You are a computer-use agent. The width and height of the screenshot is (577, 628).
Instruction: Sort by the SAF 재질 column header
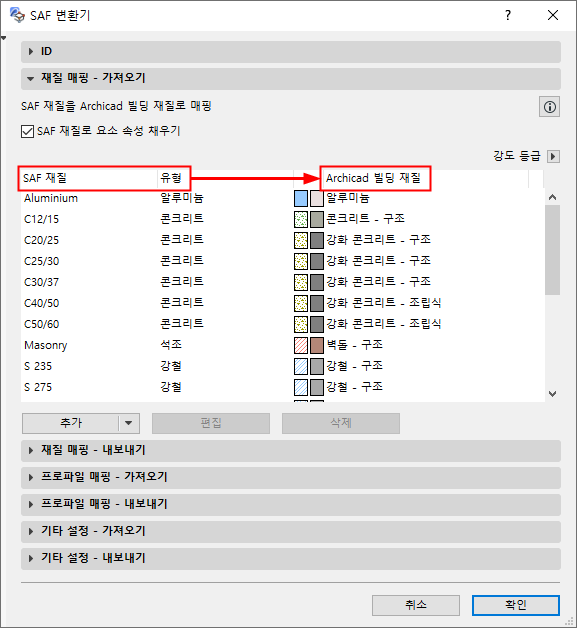(88, 178)
